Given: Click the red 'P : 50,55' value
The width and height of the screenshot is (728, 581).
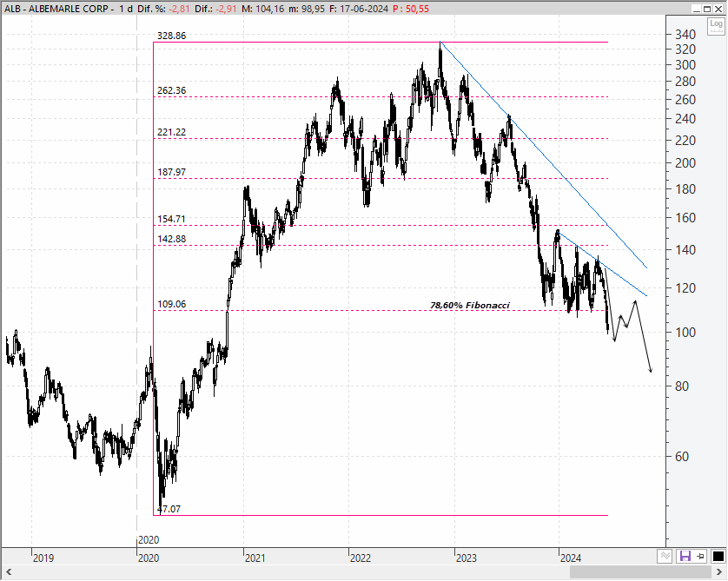Looking at the screenshot, I should (x=410, y=9).
